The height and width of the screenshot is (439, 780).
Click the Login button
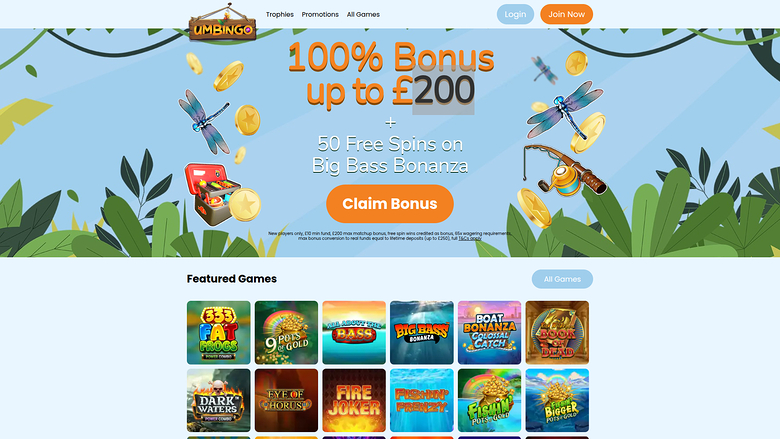click(x=515, y=14)
